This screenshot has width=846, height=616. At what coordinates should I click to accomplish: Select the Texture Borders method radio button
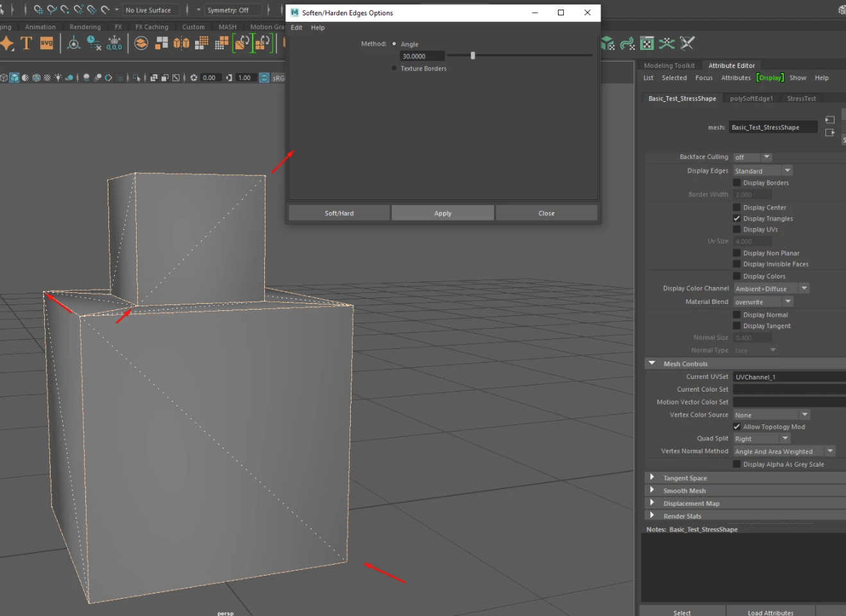point(393,68)
